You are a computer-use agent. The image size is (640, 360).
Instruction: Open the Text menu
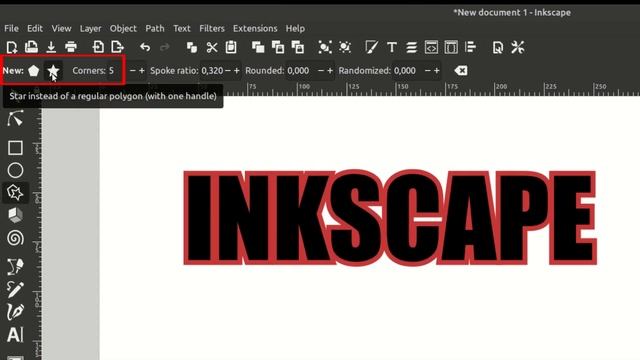click(182, 29)
